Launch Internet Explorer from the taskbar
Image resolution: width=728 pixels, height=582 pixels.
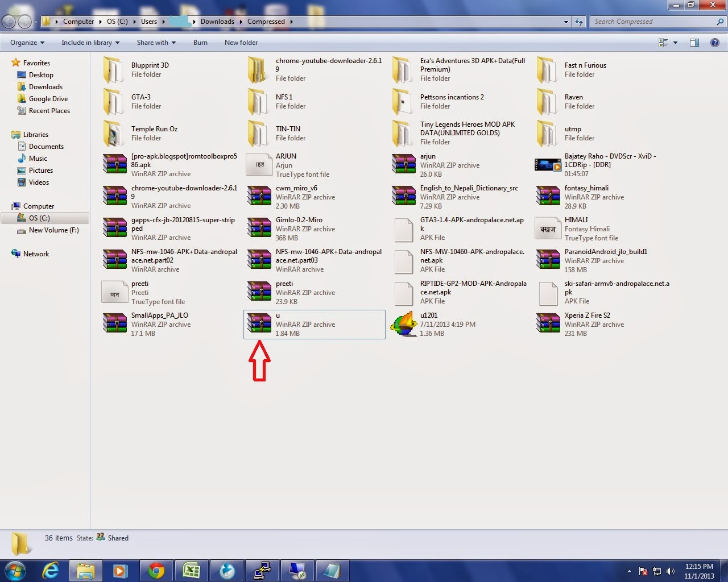pyautogui.click(x=51, y=570)
